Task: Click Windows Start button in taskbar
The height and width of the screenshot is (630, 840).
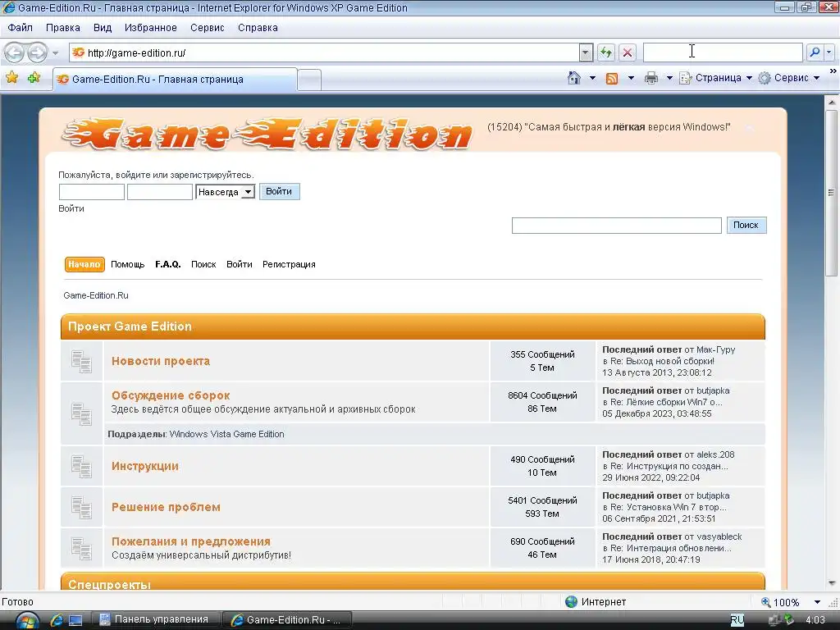Action: [x=25, y=620]
